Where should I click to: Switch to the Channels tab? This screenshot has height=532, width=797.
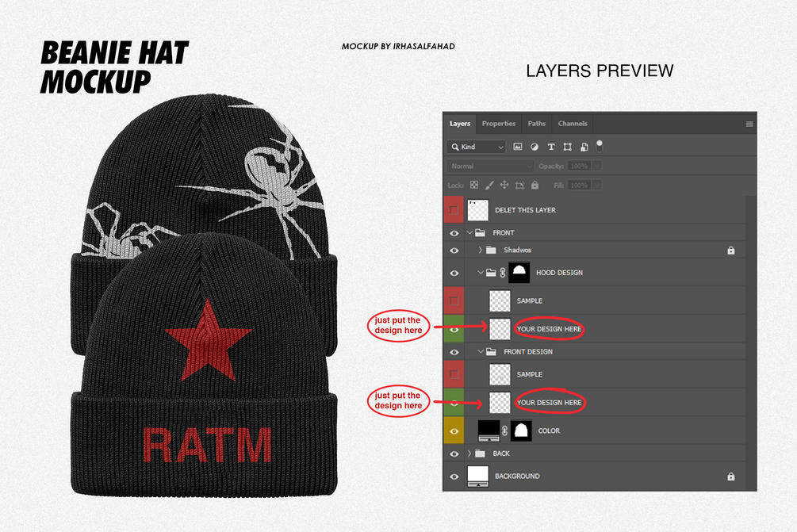[x=573, y=124]
